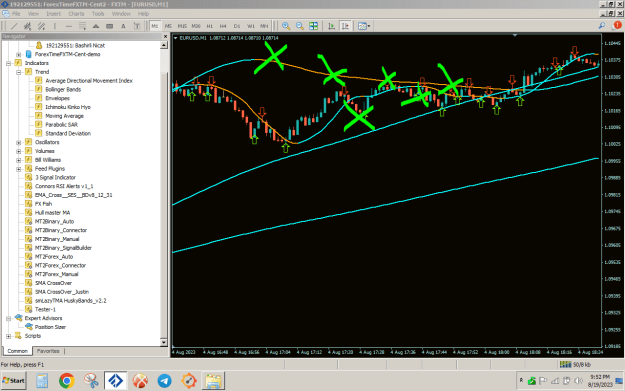
Task: Switch chart to H4 timeframe
Action: (x=223, y=26)
